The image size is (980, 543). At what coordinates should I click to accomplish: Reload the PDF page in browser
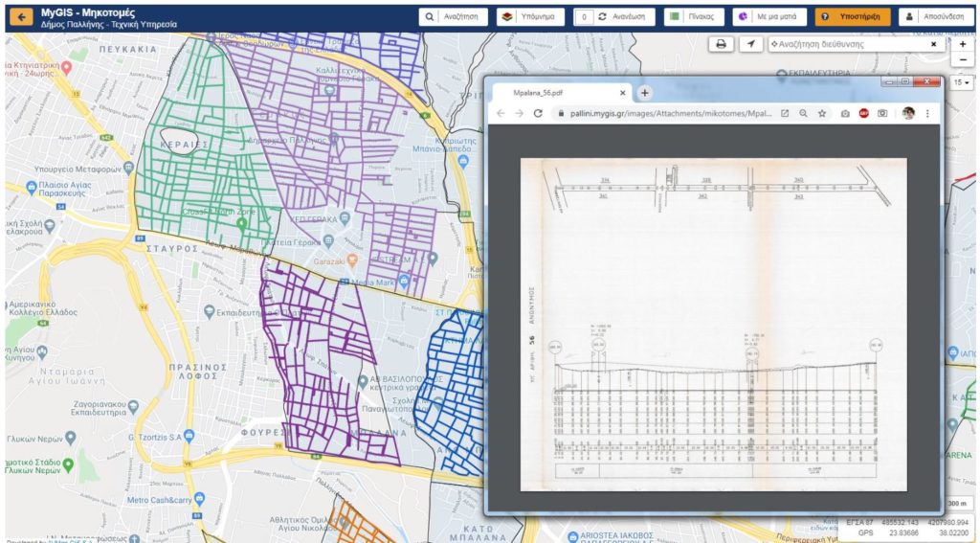click(539, 113)
